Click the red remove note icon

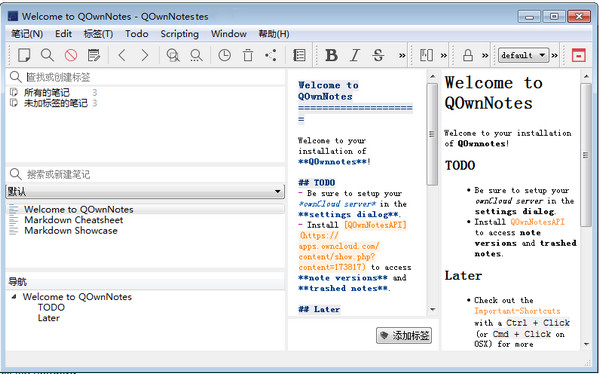click(71, 55)
